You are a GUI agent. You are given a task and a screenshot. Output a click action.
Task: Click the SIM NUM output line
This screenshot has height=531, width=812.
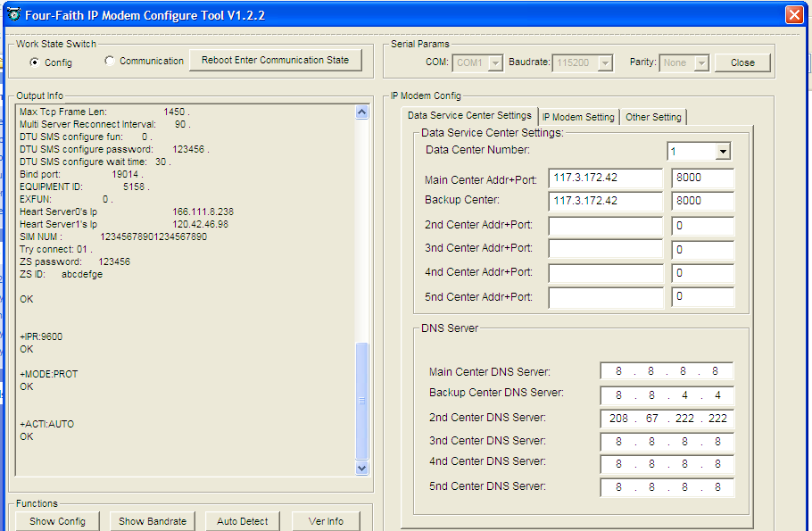point(113,236)
